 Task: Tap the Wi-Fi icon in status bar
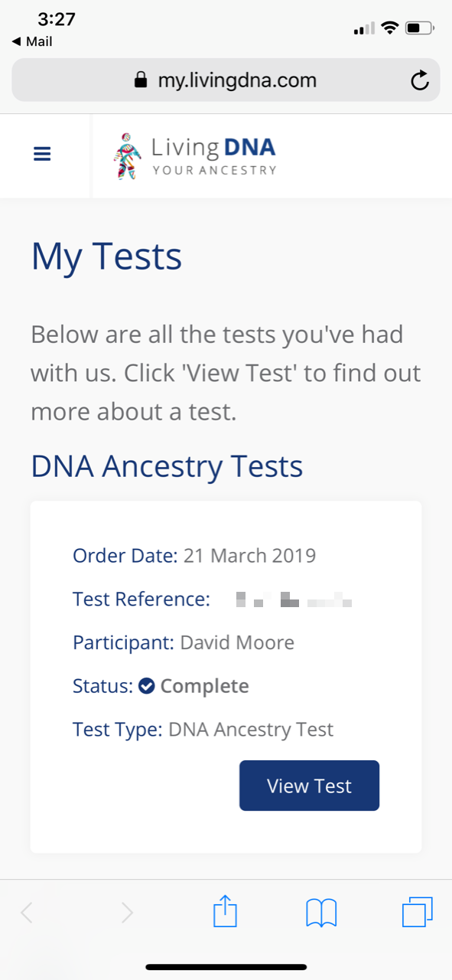tap(390, 28)
